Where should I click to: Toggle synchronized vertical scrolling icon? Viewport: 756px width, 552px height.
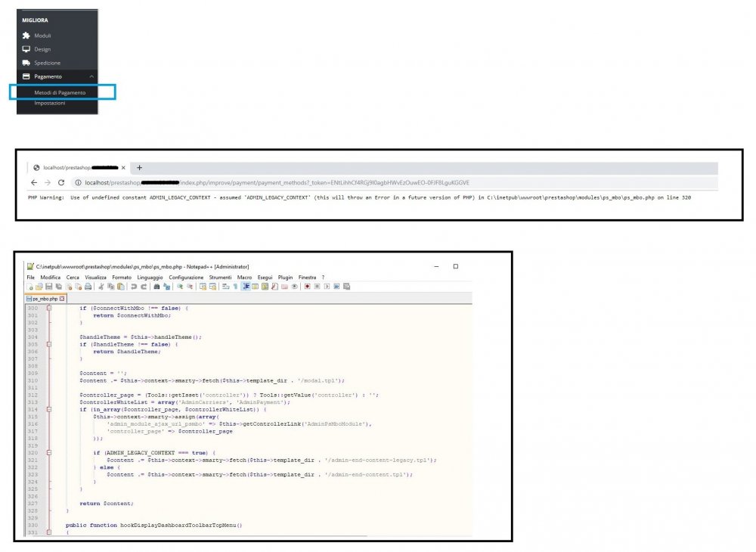coord(203,287)
